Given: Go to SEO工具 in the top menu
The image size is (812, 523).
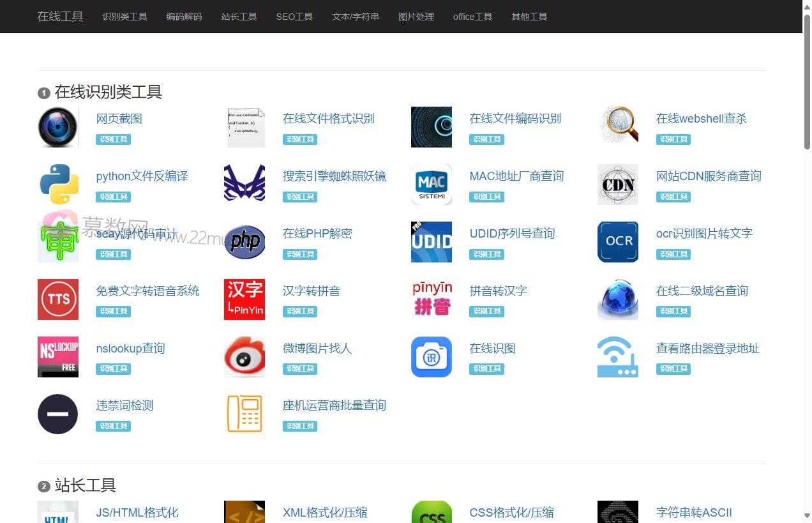Looking at the screenshot, I should [294, 17].
